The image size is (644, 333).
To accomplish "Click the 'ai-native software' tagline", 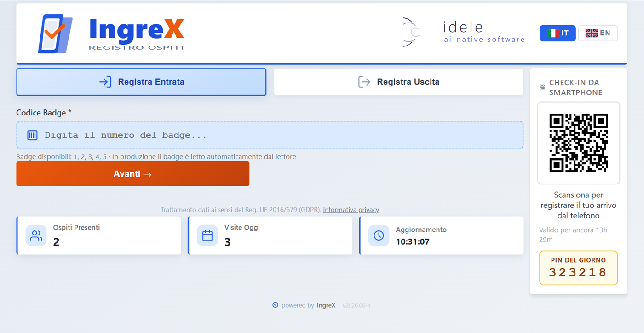I will click(484, 40).
